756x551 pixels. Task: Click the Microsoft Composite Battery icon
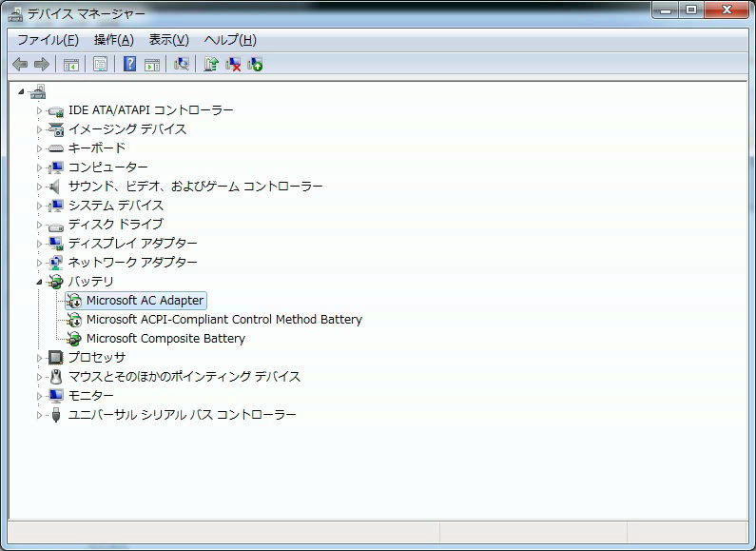pyautogui.click(x=74, y=339)
